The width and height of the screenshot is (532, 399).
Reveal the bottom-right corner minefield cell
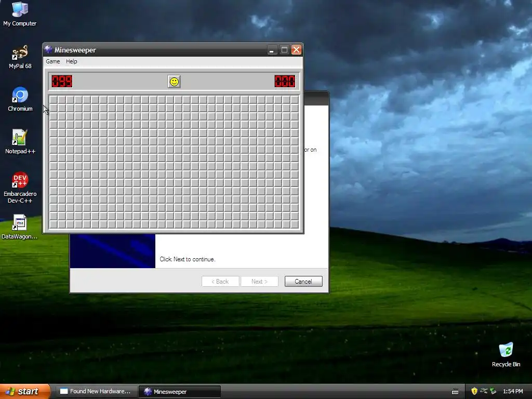pos(295,224)
